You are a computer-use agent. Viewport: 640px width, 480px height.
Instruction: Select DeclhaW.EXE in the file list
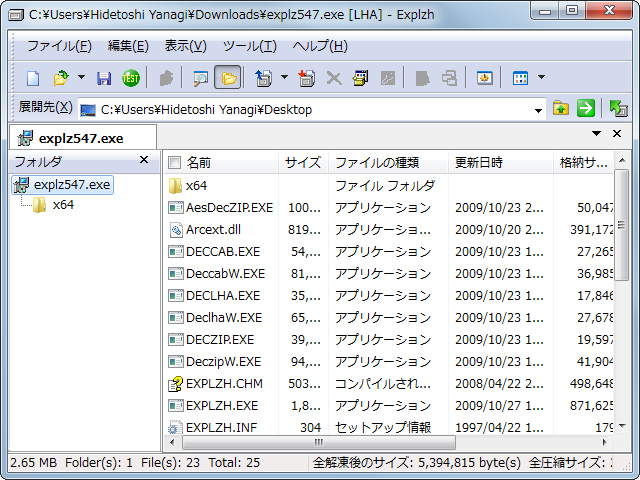(215, 318)
